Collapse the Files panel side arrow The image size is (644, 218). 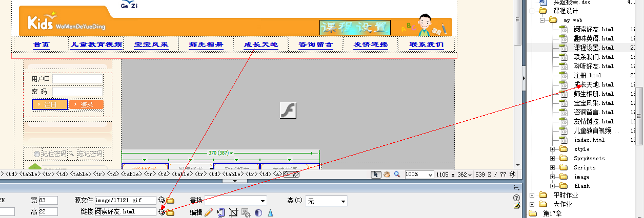(524, 78)
